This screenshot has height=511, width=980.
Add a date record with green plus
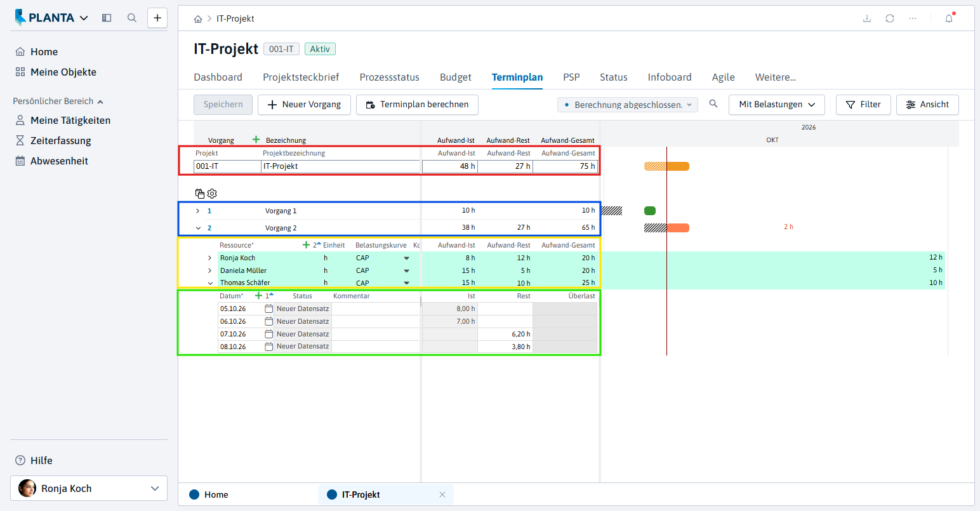[x=258, y=296]
